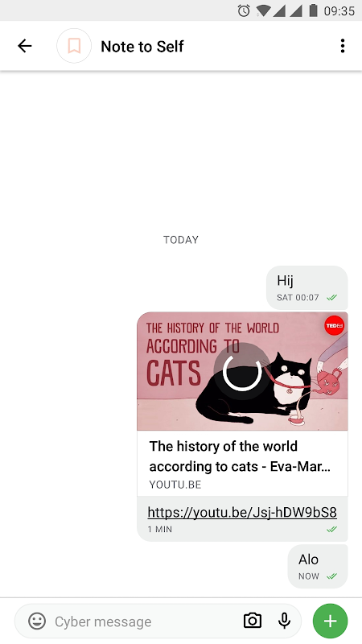
Task: Tap the delivery checkmarks on Alo message
Action: [x=331, y=576]
